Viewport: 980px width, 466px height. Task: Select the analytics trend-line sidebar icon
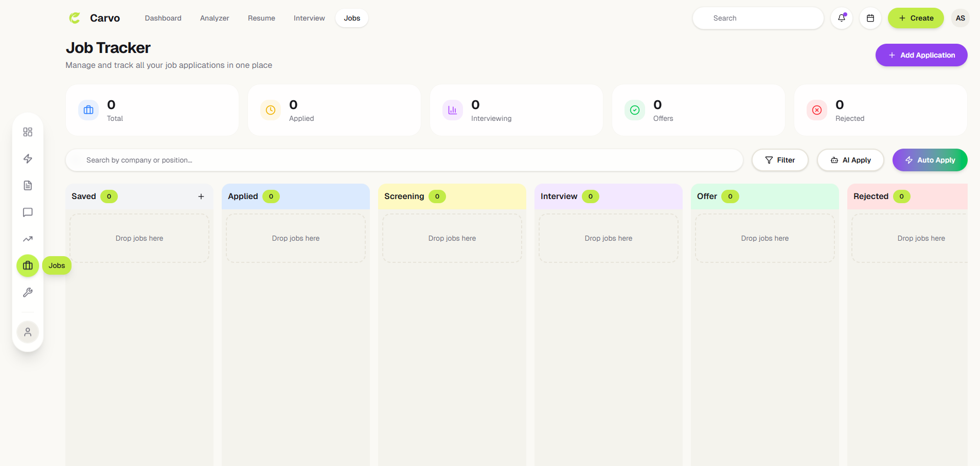[28, 239]
